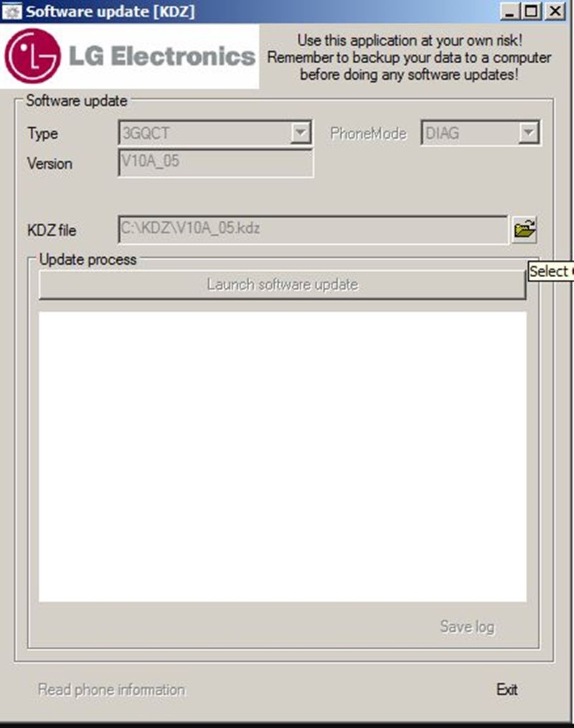
Task: Click the red LG logo image
Action: [x=32, y=56]
